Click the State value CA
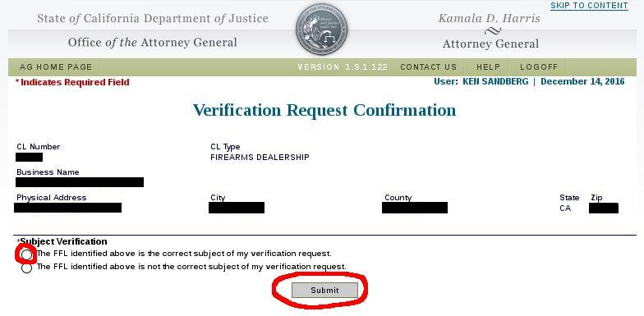Screen dimensions: 644x316 [565, 208]
